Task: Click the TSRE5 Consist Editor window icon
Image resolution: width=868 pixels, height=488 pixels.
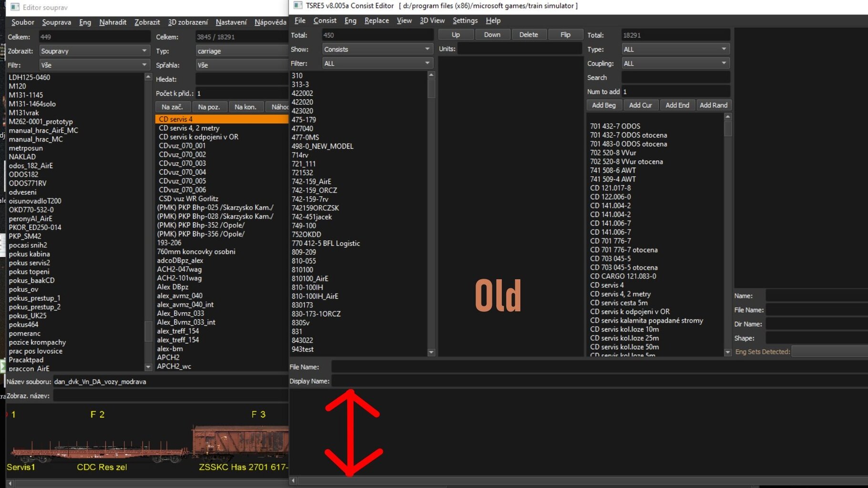Action: [298, 6]
